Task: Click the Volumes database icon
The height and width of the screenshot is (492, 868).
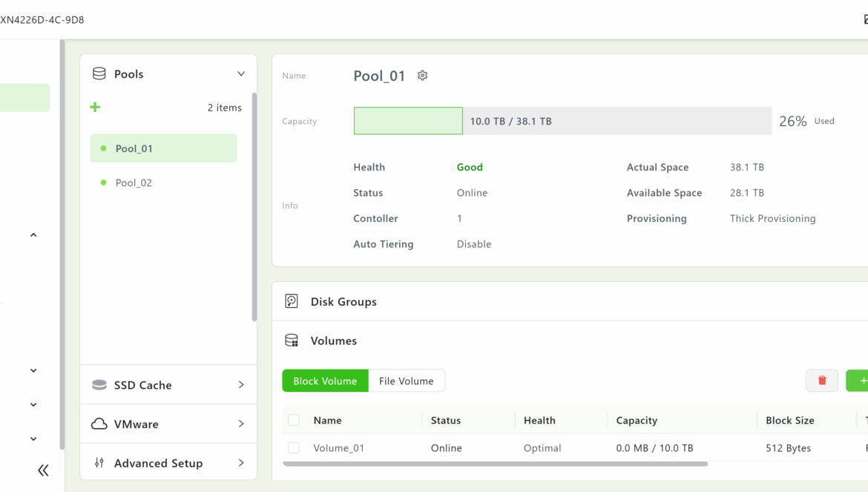Action: pos(292,341)
